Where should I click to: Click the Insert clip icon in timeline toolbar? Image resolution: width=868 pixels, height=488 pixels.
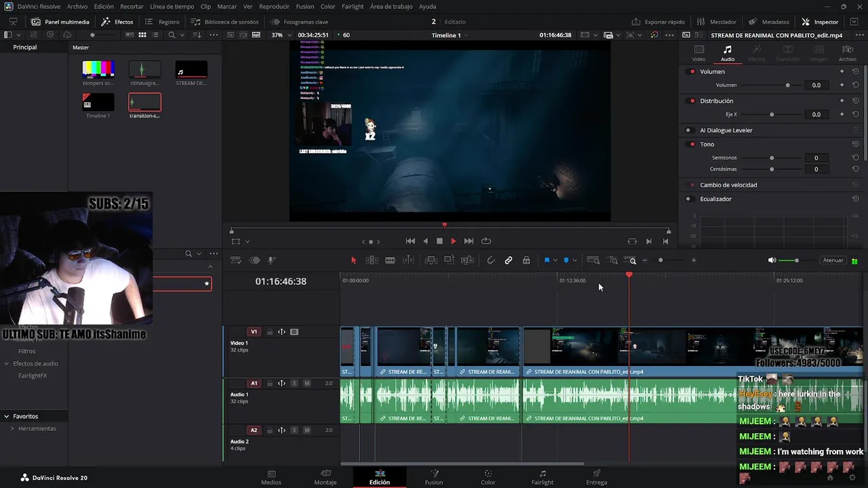(431, 260)
